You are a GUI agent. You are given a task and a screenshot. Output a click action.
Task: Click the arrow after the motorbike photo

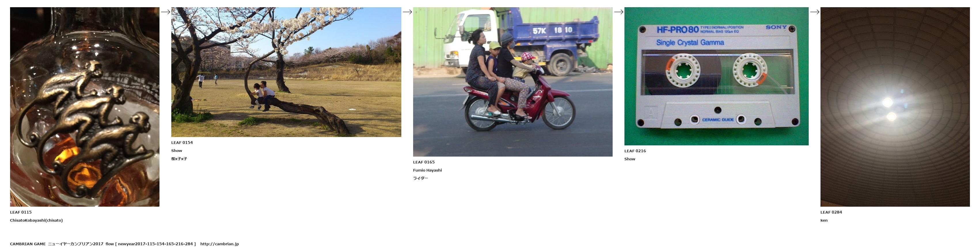(x=619, y=12)
